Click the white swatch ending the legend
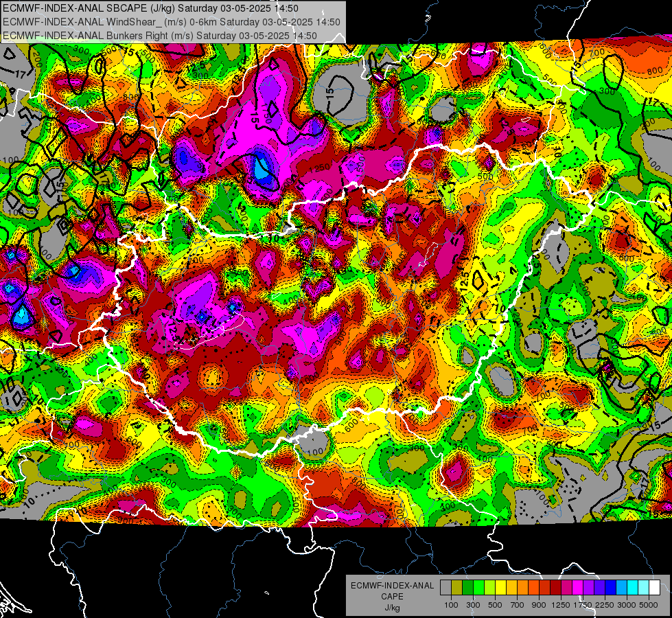 coord(654,588)
